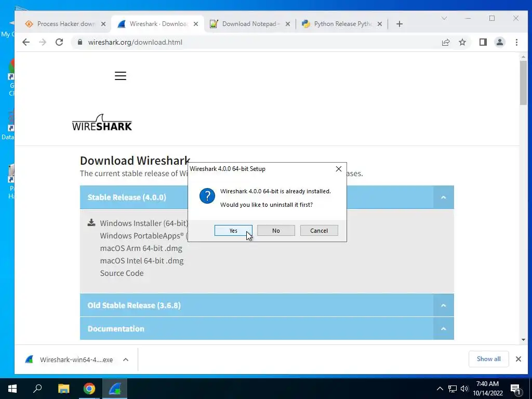Close the Wireshark tab

point(196,24)
